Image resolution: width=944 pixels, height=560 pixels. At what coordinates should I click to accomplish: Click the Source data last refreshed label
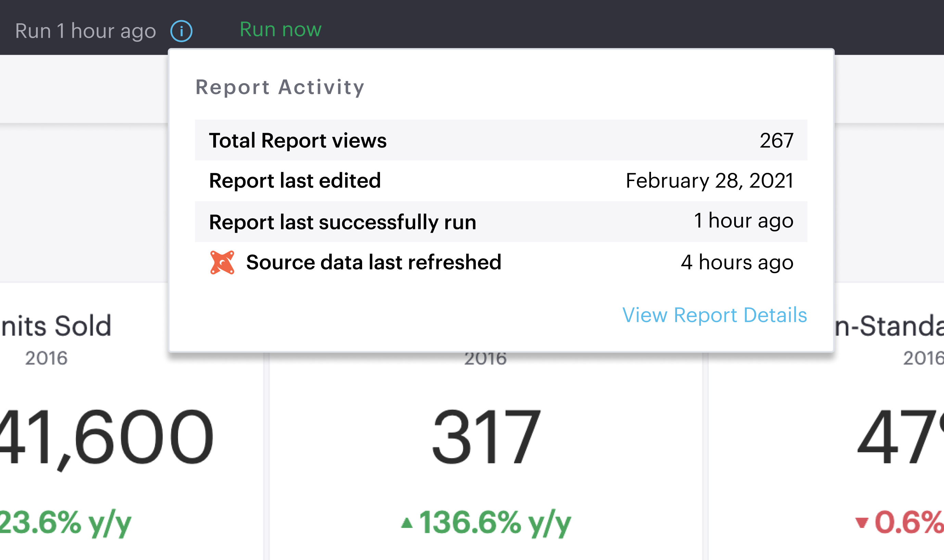[373, 262]
